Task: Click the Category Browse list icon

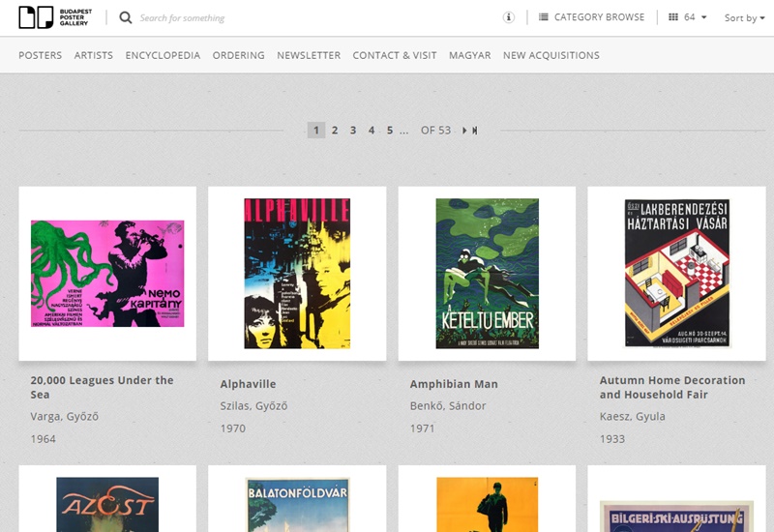Action: 543,17
